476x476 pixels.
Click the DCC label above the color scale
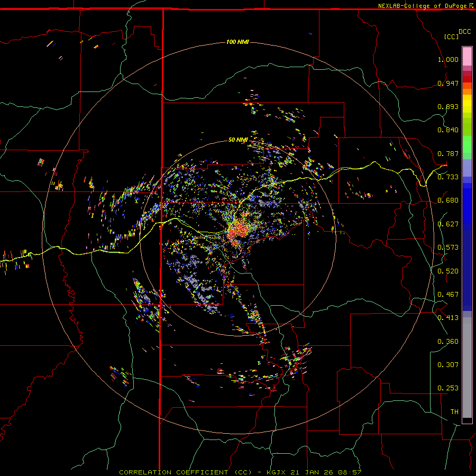click(465, 32)
